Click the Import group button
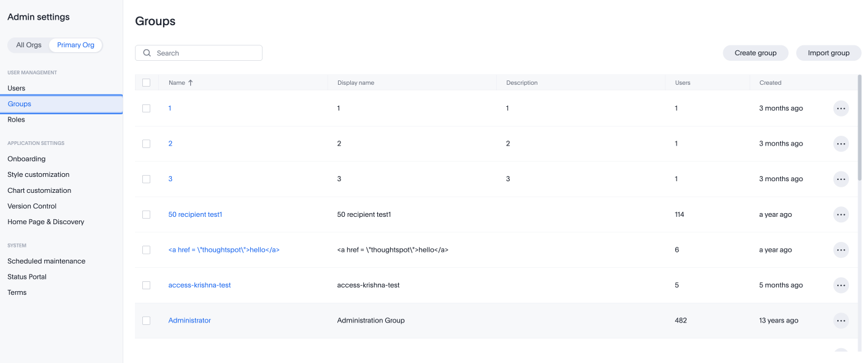Screen dimensions: 868x363 (x=828, y=53)
